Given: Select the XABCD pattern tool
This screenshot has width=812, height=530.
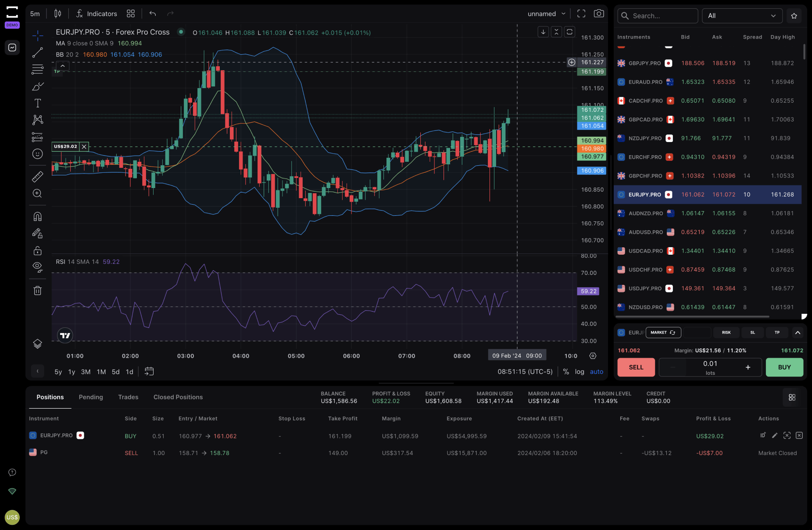Looking at the screenshot, I should [x=37, y=120].
